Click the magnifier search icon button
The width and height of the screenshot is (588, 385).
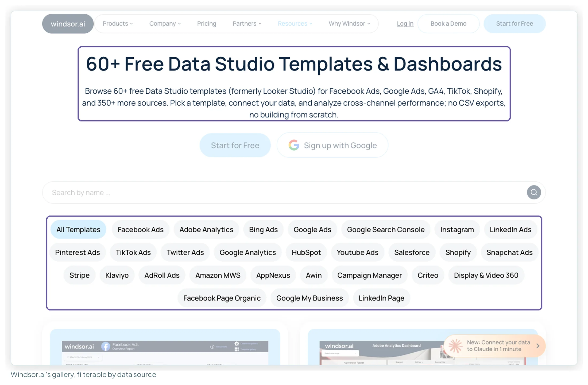(x=534, y=192)
